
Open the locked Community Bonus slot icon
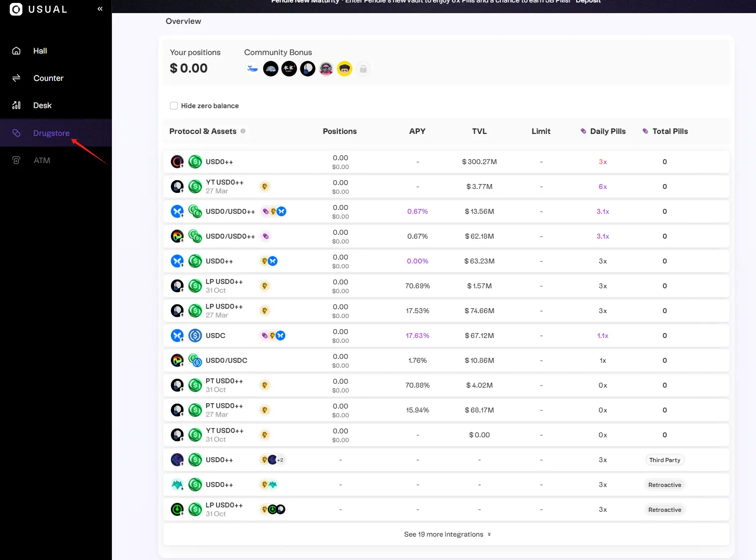pos(363,69)
